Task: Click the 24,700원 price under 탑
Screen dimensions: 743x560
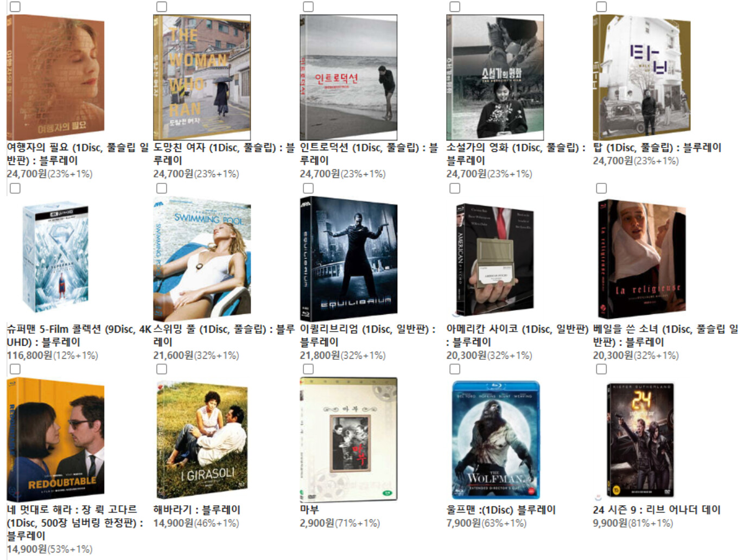Action: [x=613, y=161]
